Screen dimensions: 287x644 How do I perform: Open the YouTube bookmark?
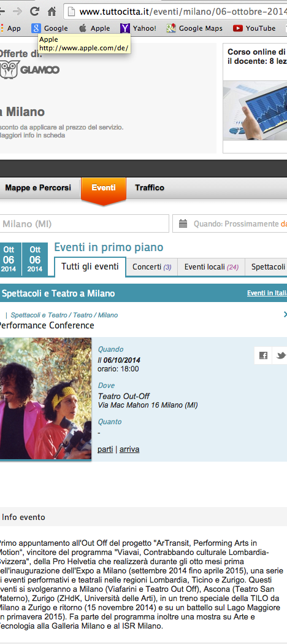click(x=254, y=28)
